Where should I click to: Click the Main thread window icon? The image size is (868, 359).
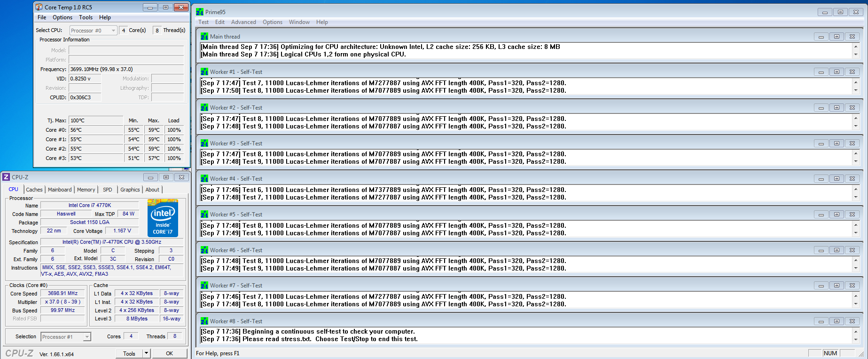pyautogui.click(x=204, y=36)
